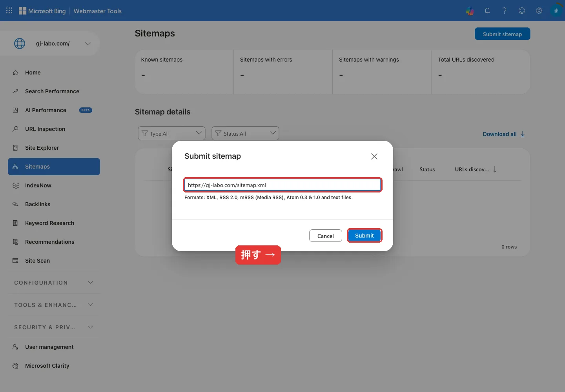Viewport: 565px width, 392px height.
Task: Expand the gj-labo.com site selector
Action: 88,44
